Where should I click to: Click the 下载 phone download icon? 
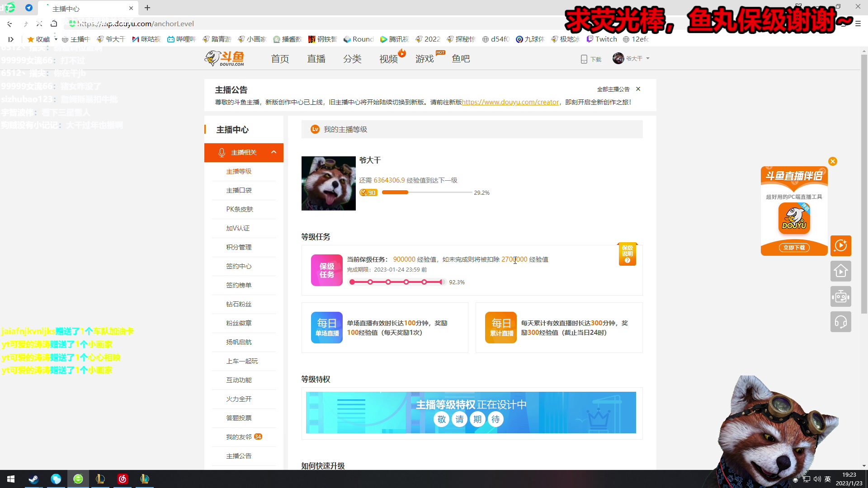click(x=584, y=59)
